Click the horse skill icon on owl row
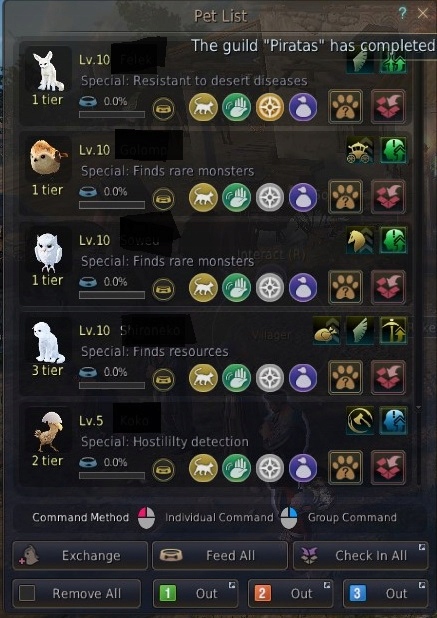The height and width of the screenshot is (618, 437). (360, 240)
